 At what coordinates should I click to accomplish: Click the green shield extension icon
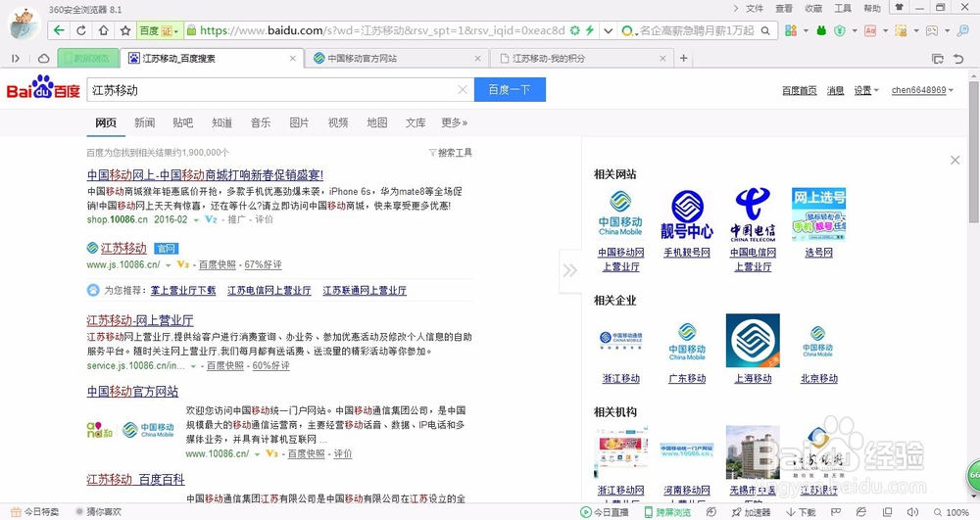point(840,30)
